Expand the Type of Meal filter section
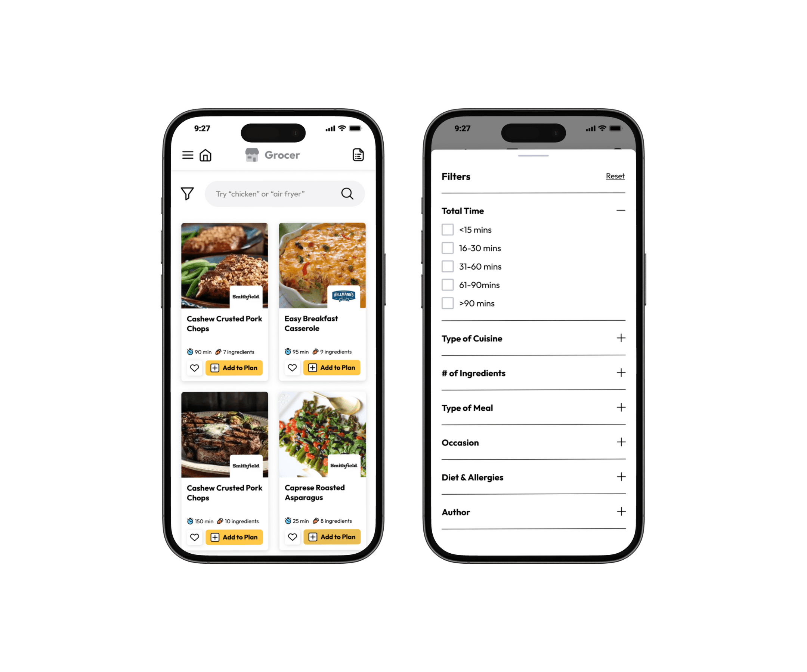This screenshot has width=807, height=672. [x=618, y=408]
